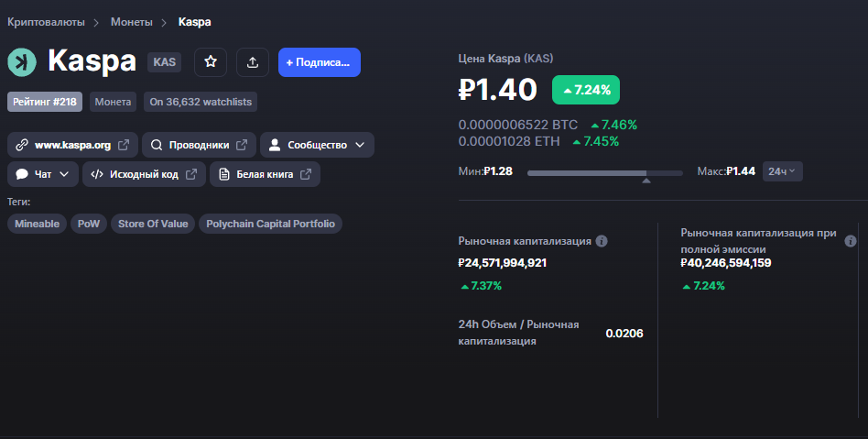Screen dimensions: 868x439
Task: Click the code brackets icon in Исходный код
Action: coord(97,174)
